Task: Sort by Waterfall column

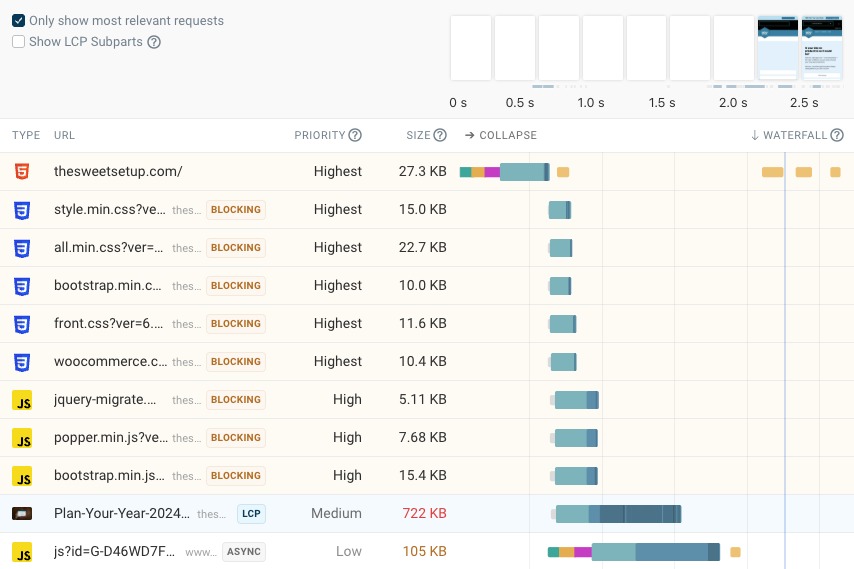Action: point(789,135)
